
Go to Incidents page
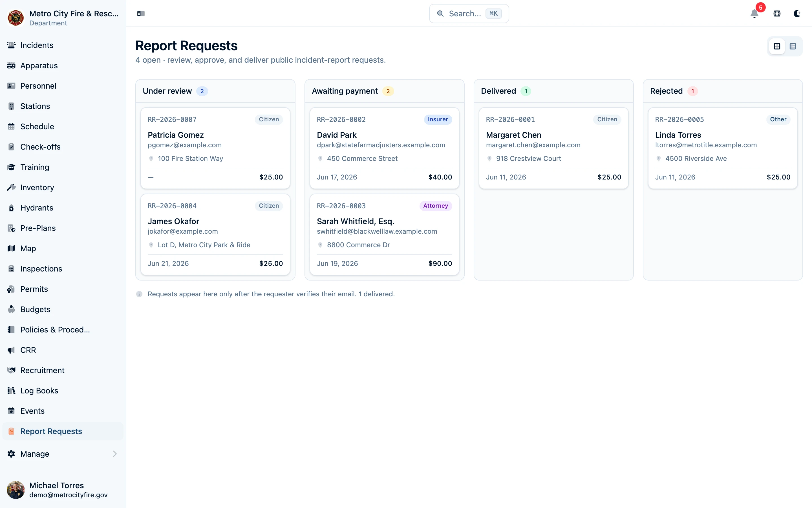[x=63, y=45]
